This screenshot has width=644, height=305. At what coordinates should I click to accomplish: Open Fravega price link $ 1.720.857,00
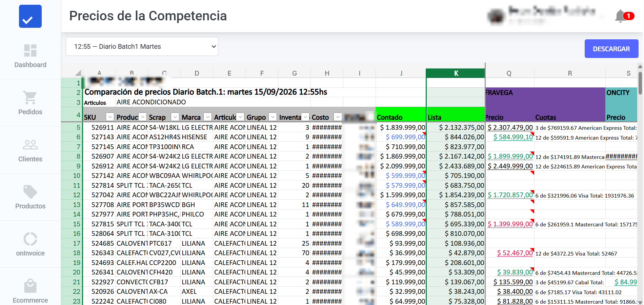coord(510,195)
